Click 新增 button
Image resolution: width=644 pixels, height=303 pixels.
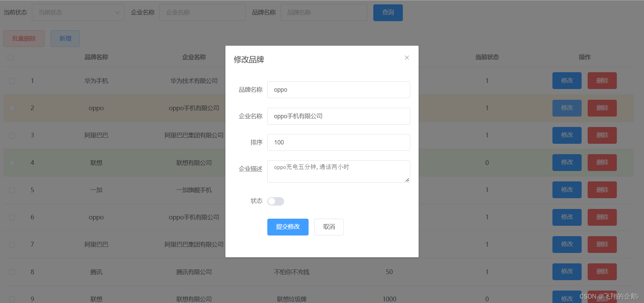pos(65,39)
